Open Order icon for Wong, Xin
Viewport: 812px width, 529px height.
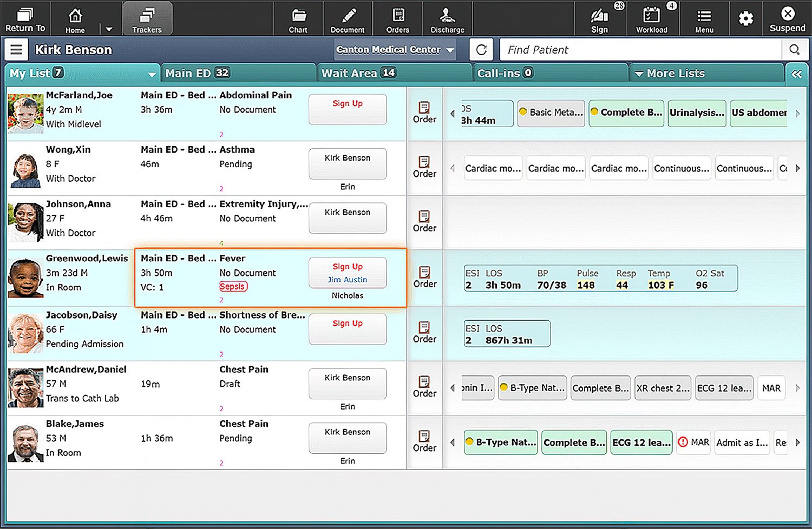click(x=424, y=167)
